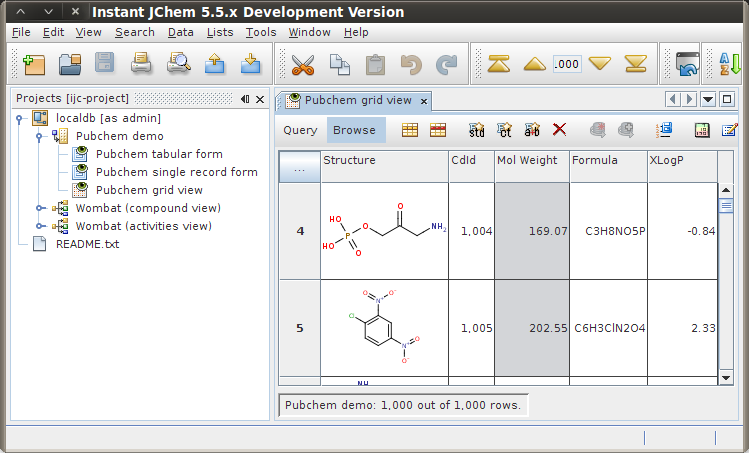Expand the Wombat (compound view) node
Screen dimensions: 749x453
(x=40, y=208)
